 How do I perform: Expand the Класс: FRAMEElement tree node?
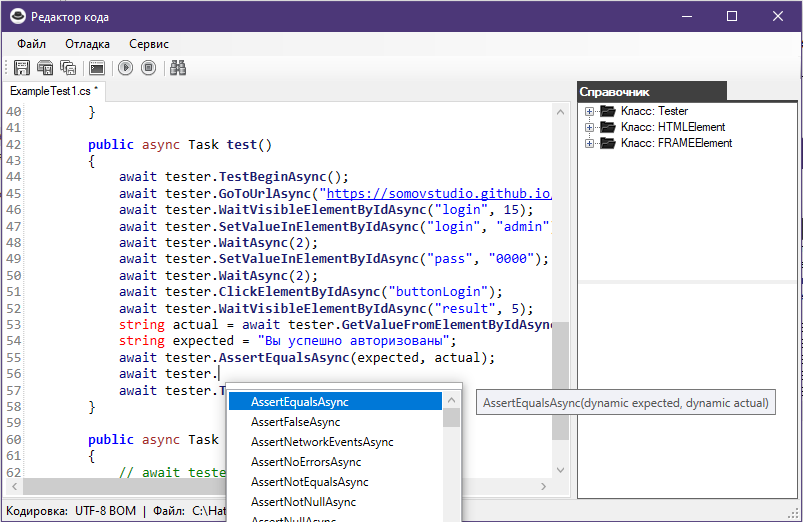click(x=590, y=143)
